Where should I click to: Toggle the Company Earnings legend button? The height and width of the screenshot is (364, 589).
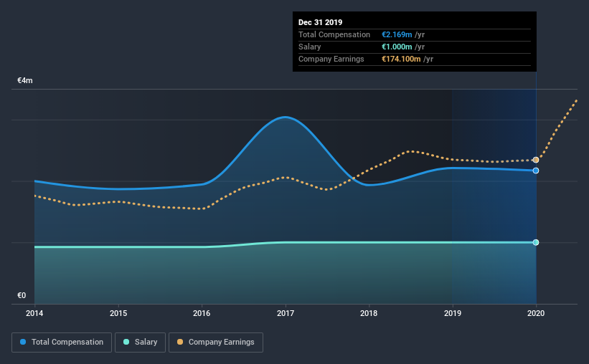click(216, 343)
